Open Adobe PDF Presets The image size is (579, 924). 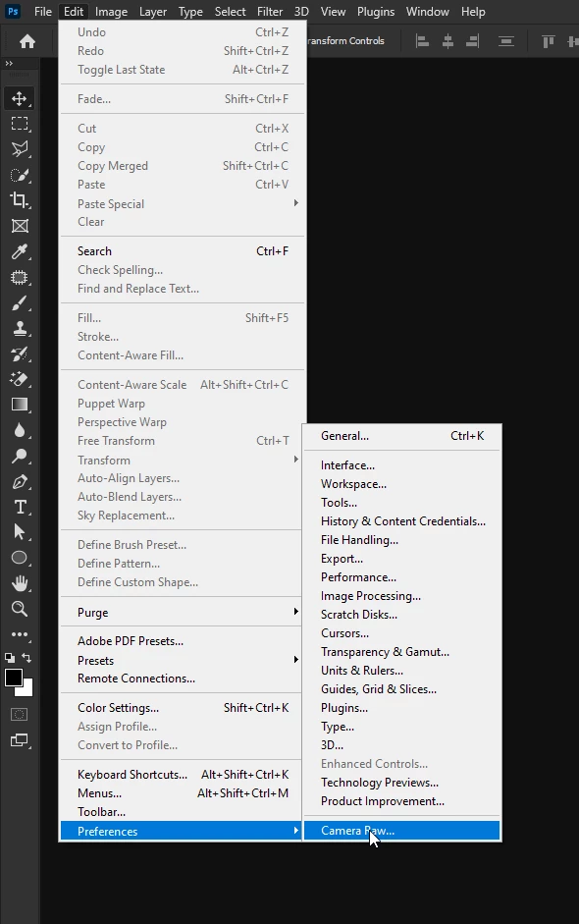pos(183,641)
